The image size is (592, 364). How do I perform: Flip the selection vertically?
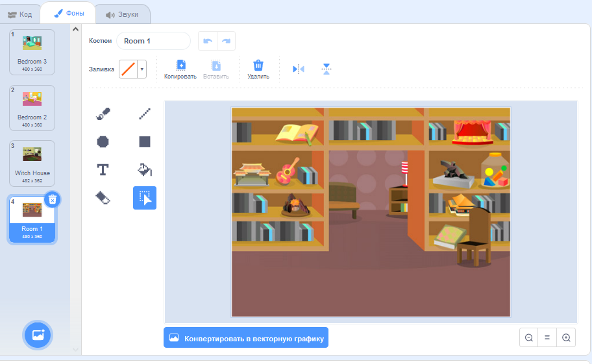click(327, 69)
